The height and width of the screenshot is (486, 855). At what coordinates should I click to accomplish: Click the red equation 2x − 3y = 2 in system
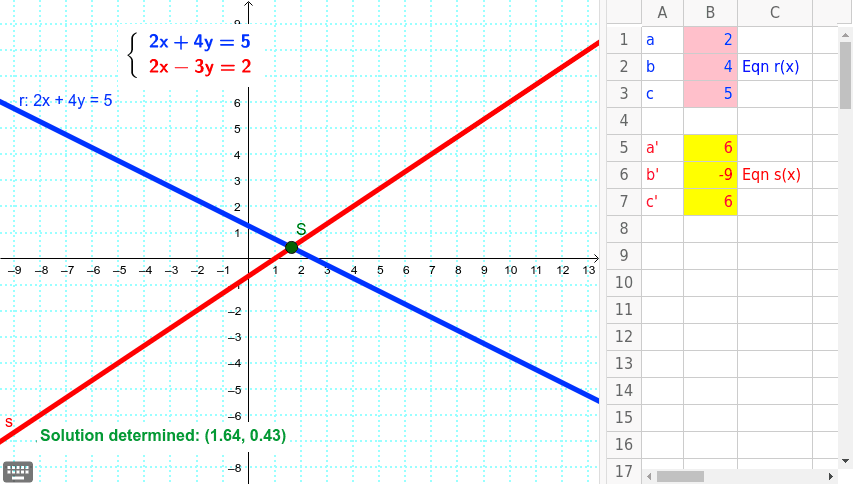tap(200, 67)
